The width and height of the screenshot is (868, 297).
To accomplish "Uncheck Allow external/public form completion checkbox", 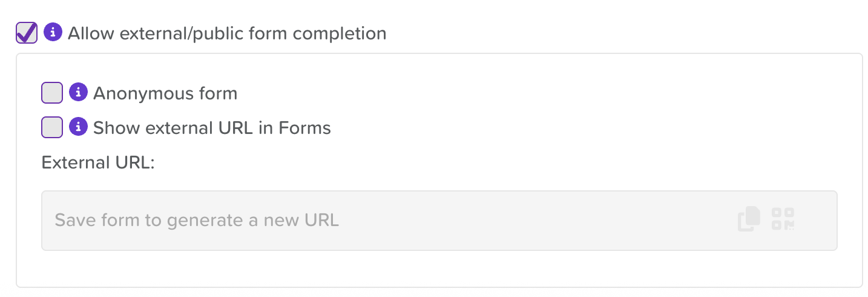I will pyautogui.click(x=27, y=33).
